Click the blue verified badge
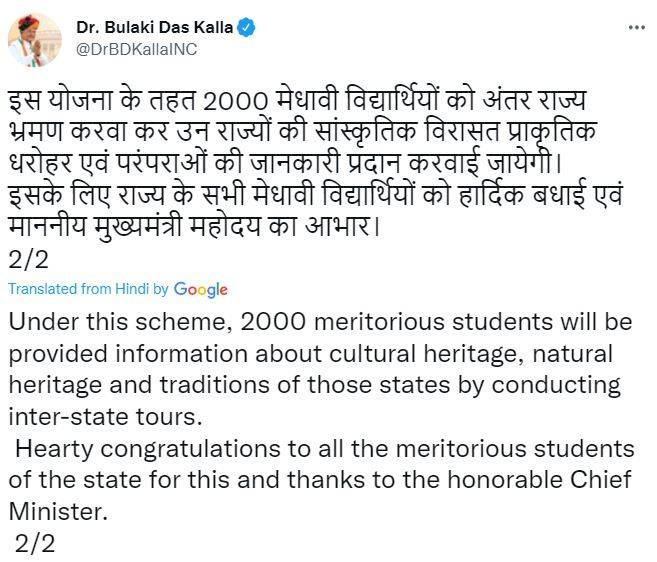The image size is (657, 562). pyautogui.click(x=246, y=28)
